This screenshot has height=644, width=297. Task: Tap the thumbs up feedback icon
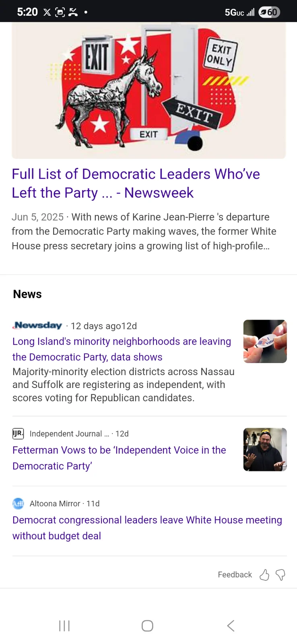point(264,575)
